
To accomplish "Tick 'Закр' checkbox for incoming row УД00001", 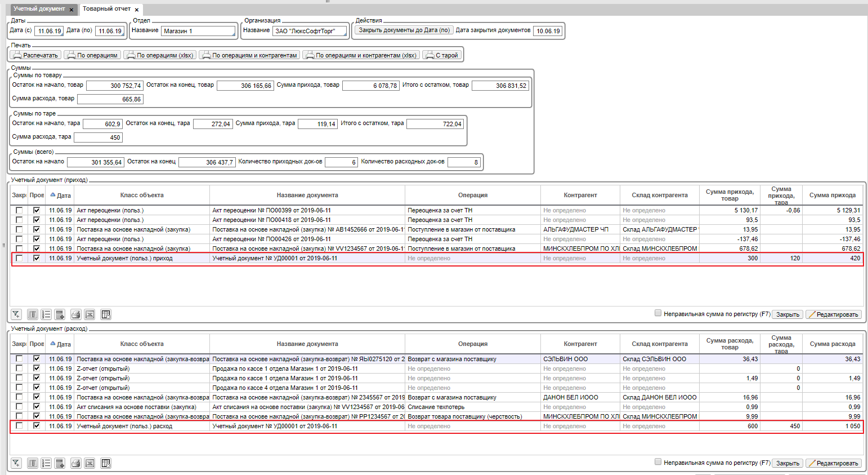I will click(x=19, y=258).
